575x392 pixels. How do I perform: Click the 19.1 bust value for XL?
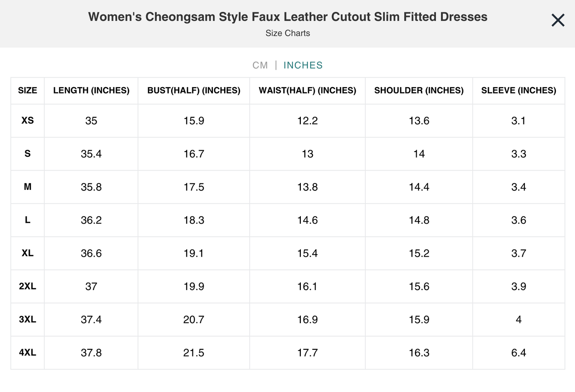pos(193,253)
